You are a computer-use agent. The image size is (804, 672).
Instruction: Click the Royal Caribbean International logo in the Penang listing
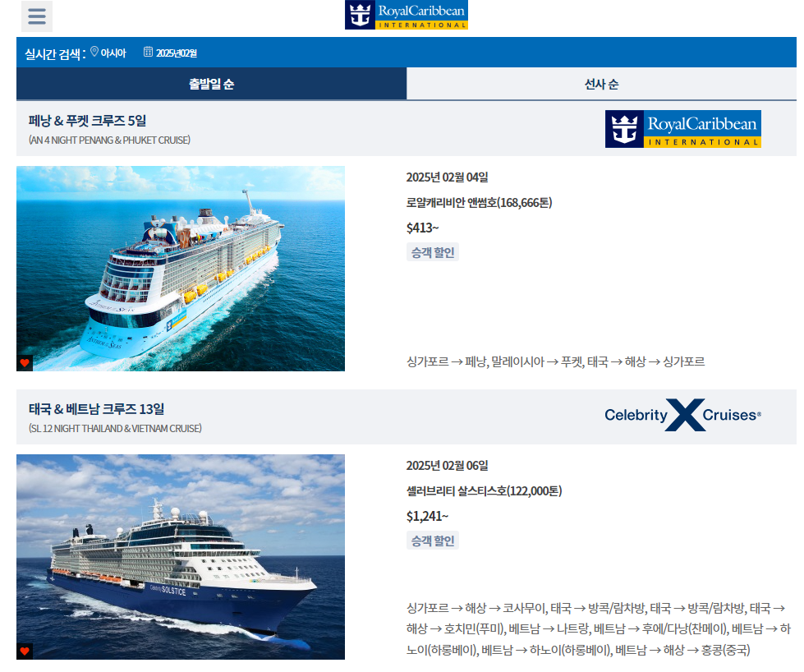pos(683,129)
